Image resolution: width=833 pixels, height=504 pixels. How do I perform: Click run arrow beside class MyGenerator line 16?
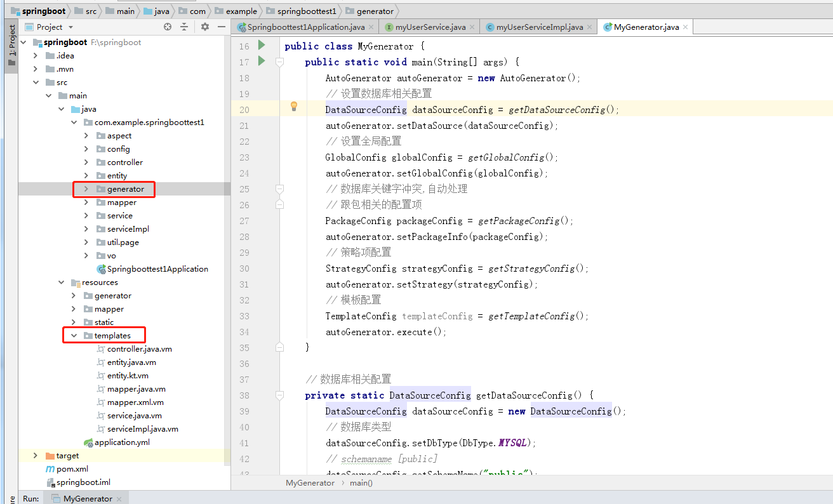click(x=261, y=46)
